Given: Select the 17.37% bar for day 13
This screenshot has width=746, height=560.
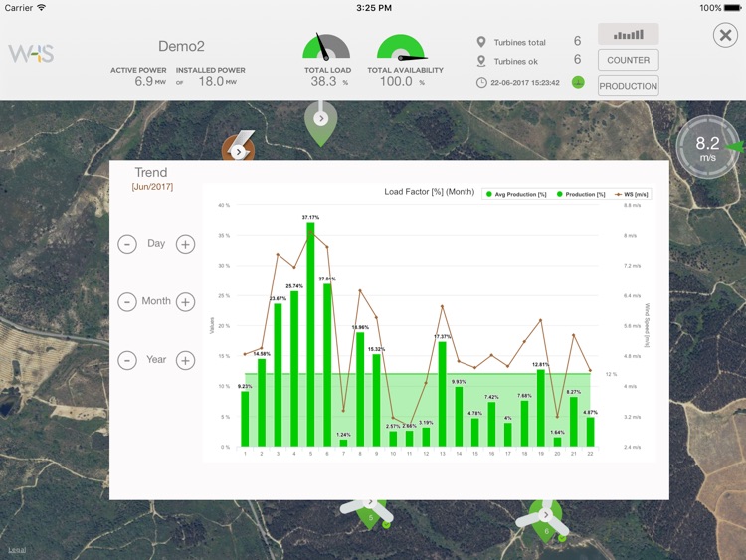Looking at the screenshot, I should point(442,394).
